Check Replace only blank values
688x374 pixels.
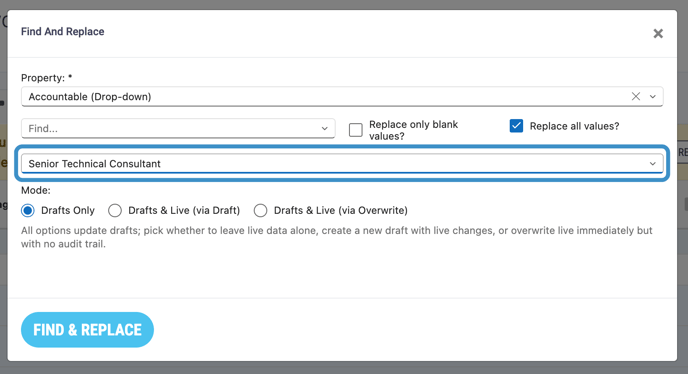355,130
